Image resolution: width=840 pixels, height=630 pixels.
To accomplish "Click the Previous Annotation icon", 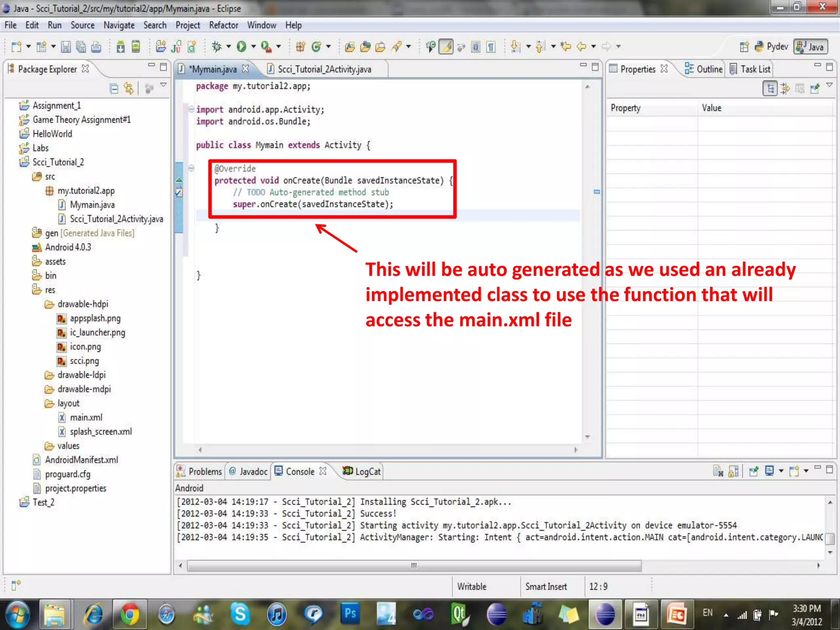I will pos(541,47).
